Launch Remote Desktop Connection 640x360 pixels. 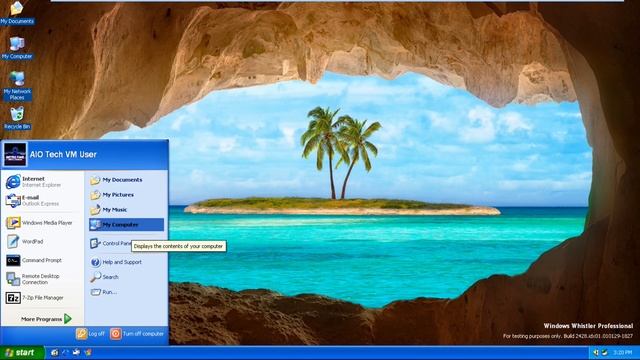[x=42, y=279]
